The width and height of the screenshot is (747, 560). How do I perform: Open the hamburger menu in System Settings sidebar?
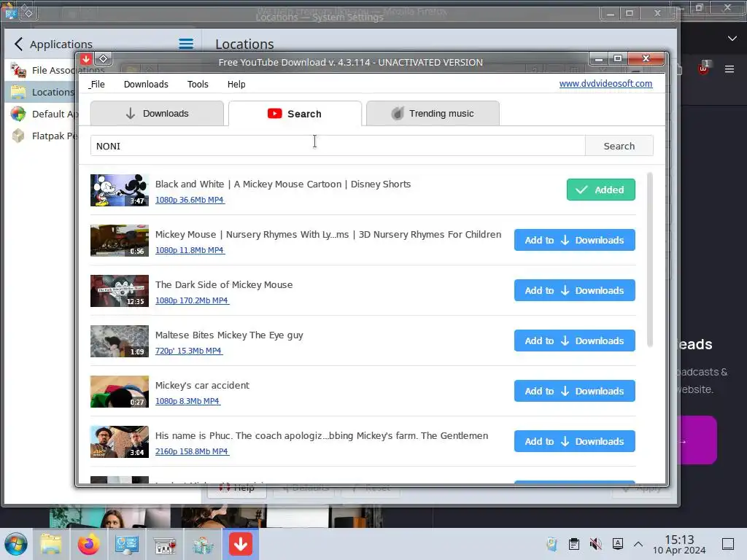[x=186, y=44]
